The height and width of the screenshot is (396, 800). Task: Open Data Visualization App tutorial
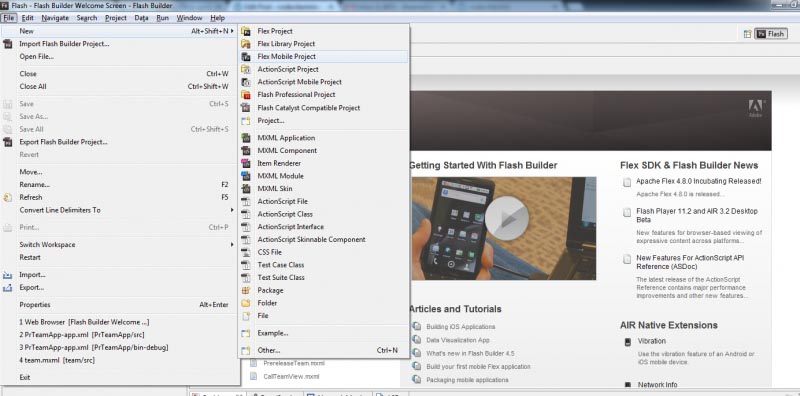458,340
